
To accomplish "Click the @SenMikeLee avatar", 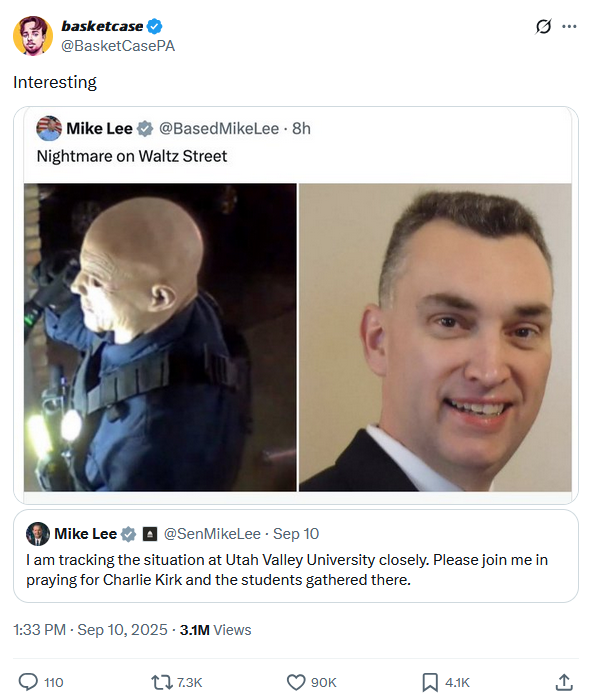I will (x=38, y=534).
